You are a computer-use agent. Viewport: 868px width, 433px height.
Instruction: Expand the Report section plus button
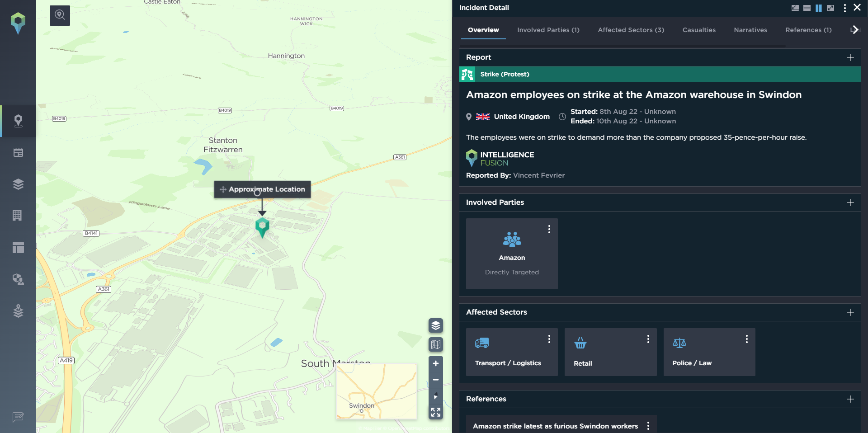point(850,57)
